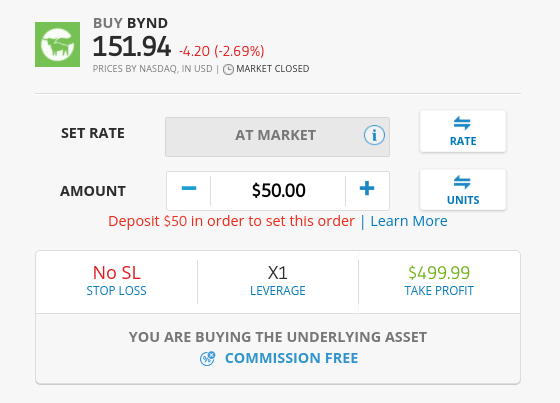Toggle the RATE switch button
The height and width of the screenshot is (403, 560).
coord(463,132)
